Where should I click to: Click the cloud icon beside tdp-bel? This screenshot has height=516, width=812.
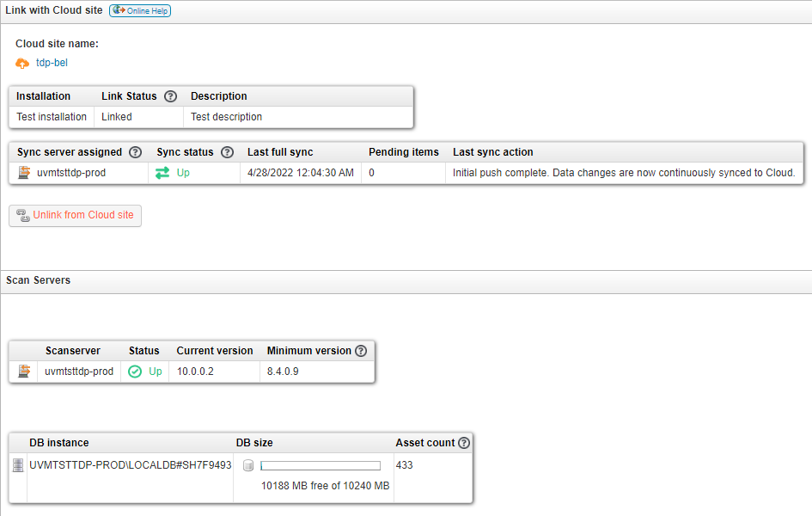click(x=22, y=63)
